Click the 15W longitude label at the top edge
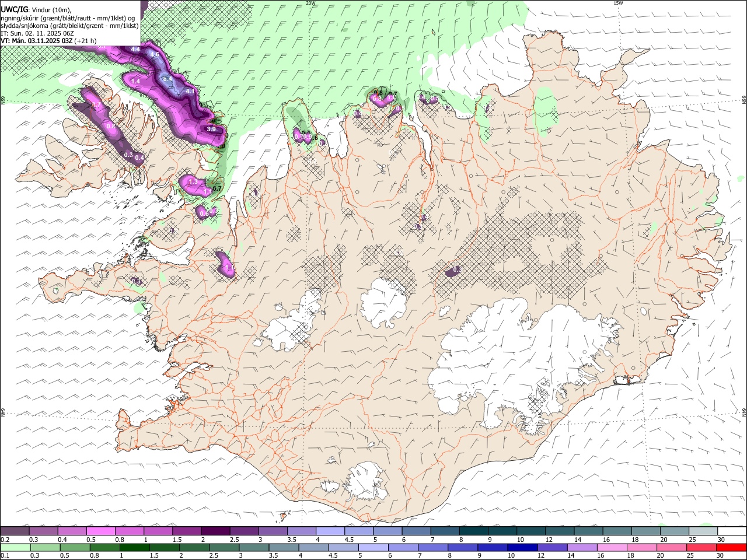Screen dimensions: 747x560 point(617,3)
